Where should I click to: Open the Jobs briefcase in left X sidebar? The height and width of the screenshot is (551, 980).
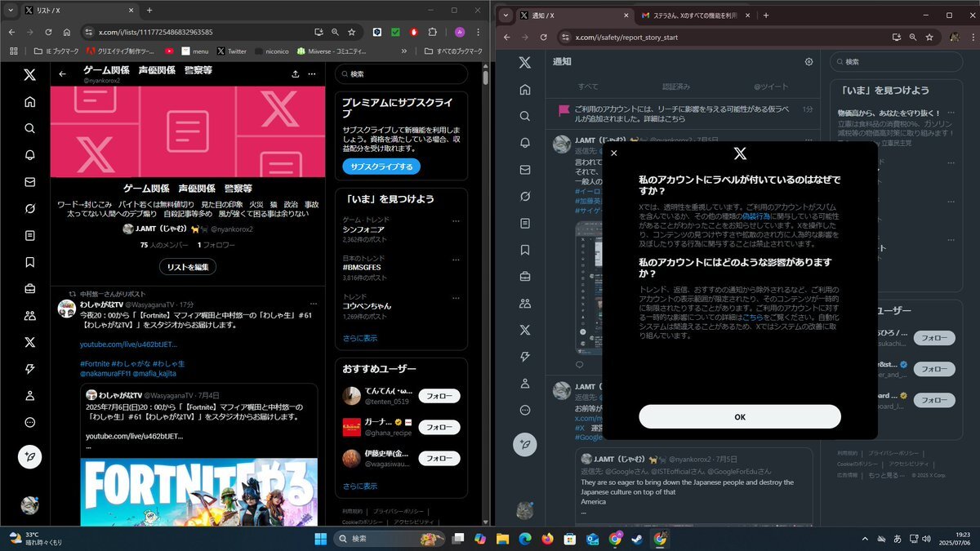[29, 289]
